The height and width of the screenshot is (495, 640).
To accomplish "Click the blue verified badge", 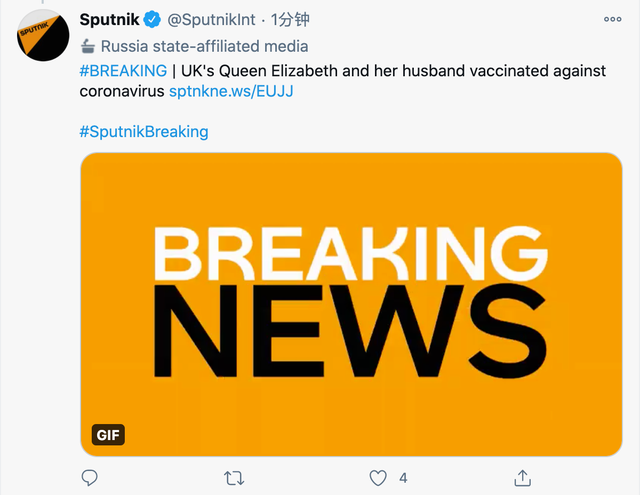I will [152, 19].
